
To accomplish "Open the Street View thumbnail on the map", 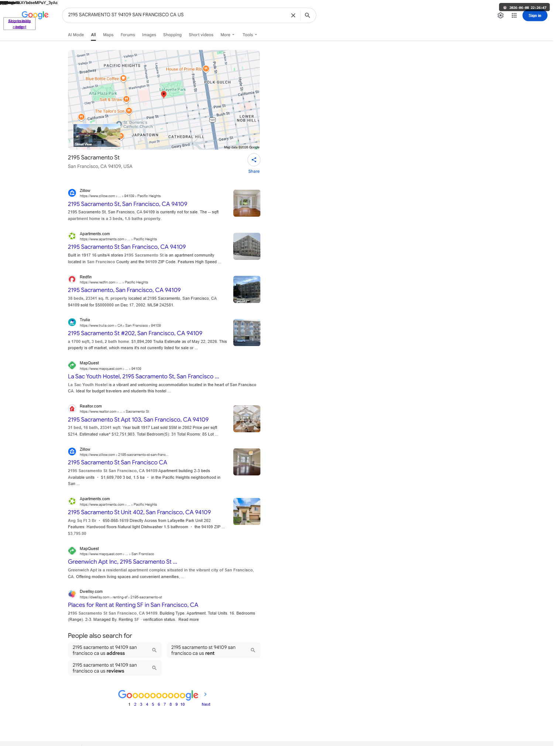I will point(97,135).
